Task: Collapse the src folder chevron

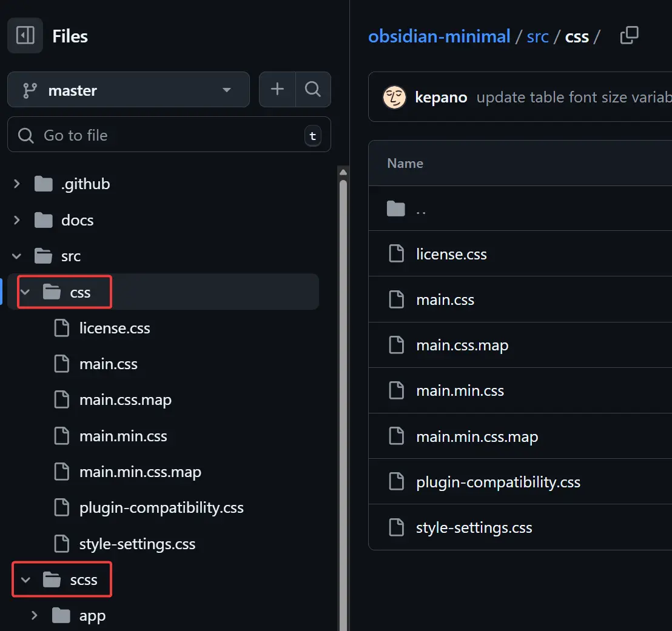Action: [x=17, y=256]
